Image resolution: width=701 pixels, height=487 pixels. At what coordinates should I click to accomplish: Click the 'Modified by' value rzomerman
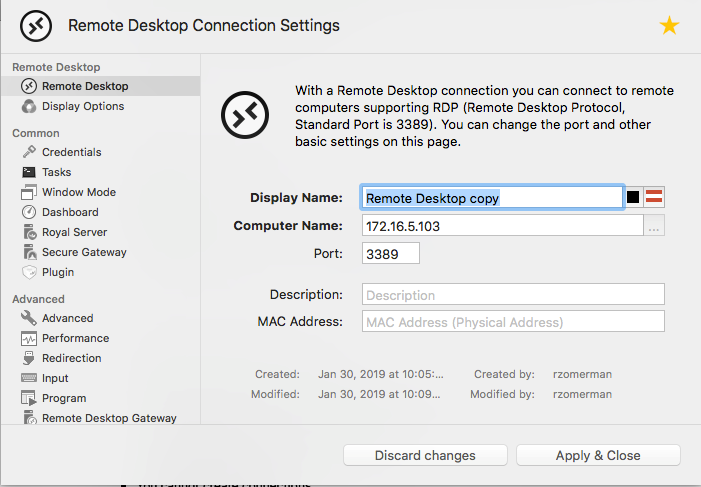582,394
